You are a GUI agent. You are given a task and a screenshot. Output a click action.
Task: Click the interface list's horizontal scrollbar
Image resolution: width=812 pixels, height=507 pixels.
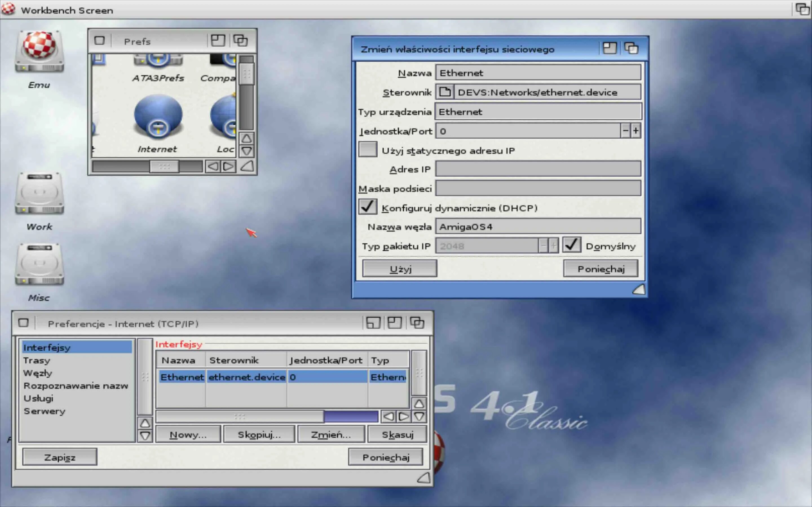pos(240,417)
